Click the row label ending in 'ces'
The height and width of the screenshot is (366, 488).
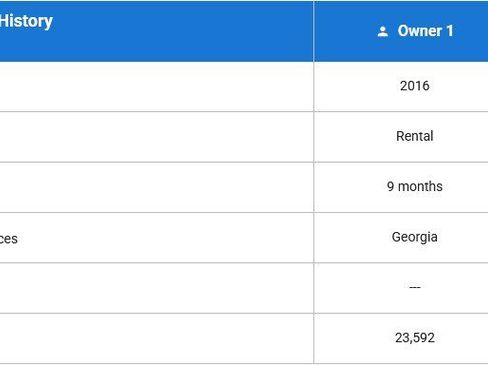pyautogui.click(x=9, y=239)
